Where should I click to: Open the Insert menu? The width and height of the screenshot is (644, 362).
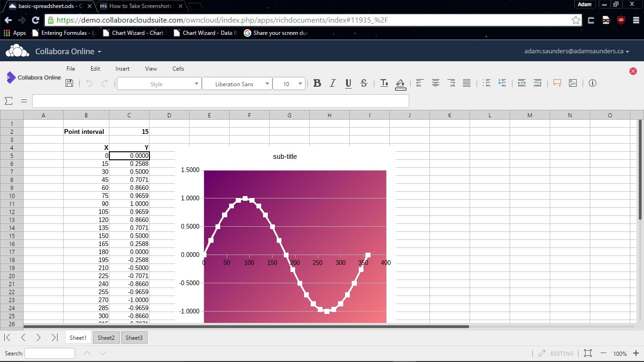pyautogui.click(x=123, y=69)
